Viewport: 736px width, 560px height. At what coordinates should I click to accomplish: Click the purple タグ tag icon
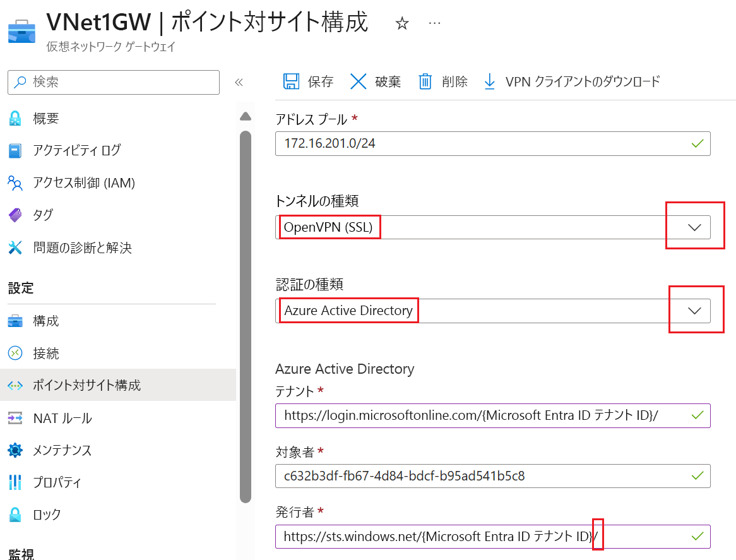pyautogui.click(x=15, y=215)
